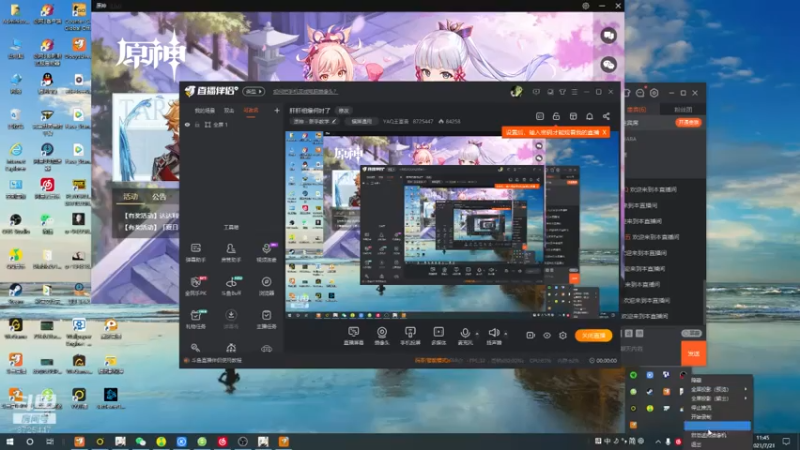
Task: Switch to the 活动 tab in Genshin launcher
Action: [x=131, y=196]
